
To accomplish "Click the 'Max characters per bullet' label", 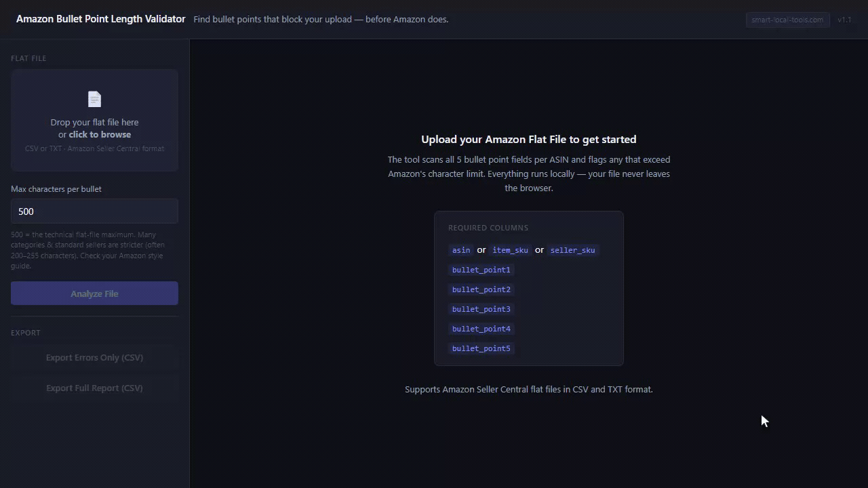I will click(56, 189).
